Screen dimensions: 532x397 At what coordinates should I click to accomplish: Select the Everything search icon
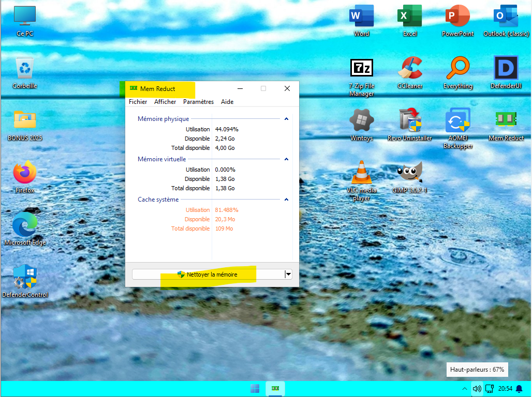[x=457, y=73]
